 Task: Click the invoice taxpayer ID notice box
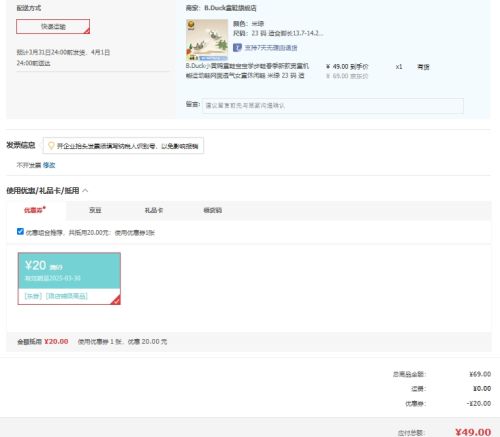[x=123, y=146]
